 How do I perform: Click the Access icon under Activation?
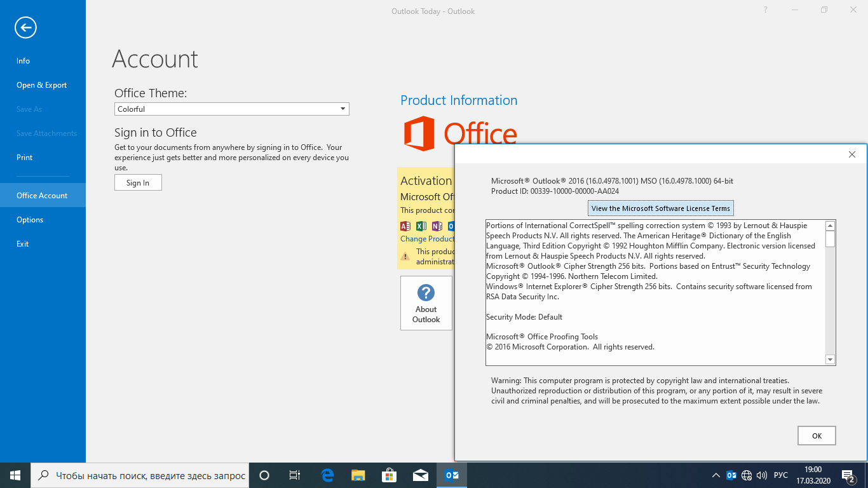(405, 226)
